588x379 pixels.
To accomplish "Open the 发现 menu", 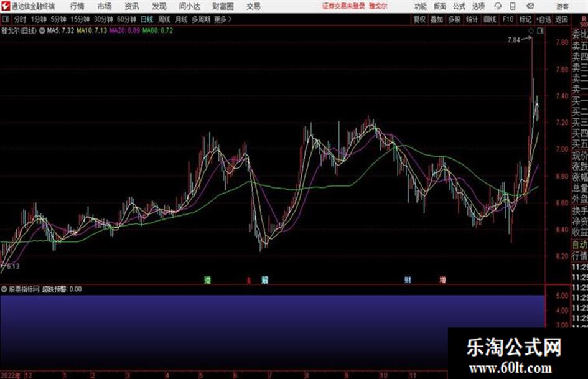I will coord(159,6).
